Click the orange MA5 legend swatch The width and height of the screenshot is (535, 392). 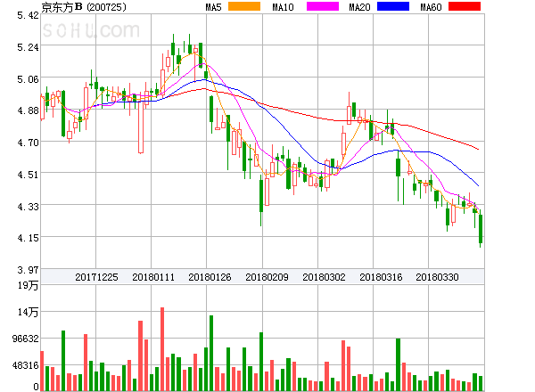244,6
